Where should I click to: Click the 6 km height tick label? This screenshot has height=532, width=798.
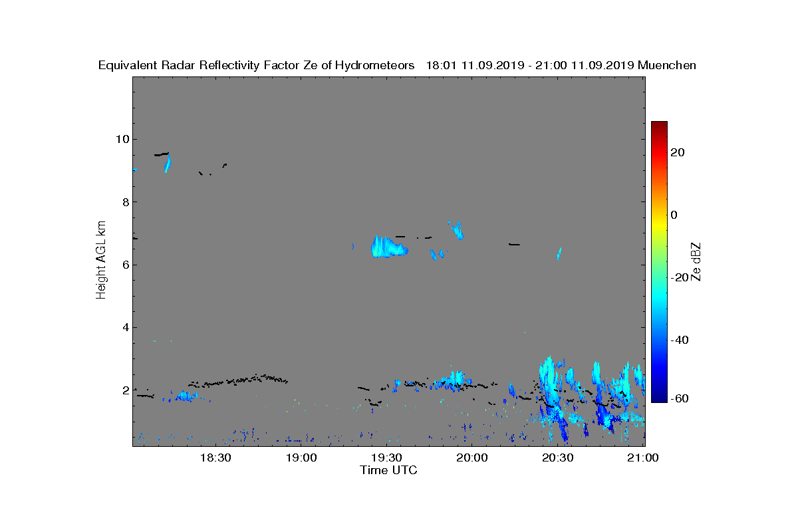click(125, 264)
